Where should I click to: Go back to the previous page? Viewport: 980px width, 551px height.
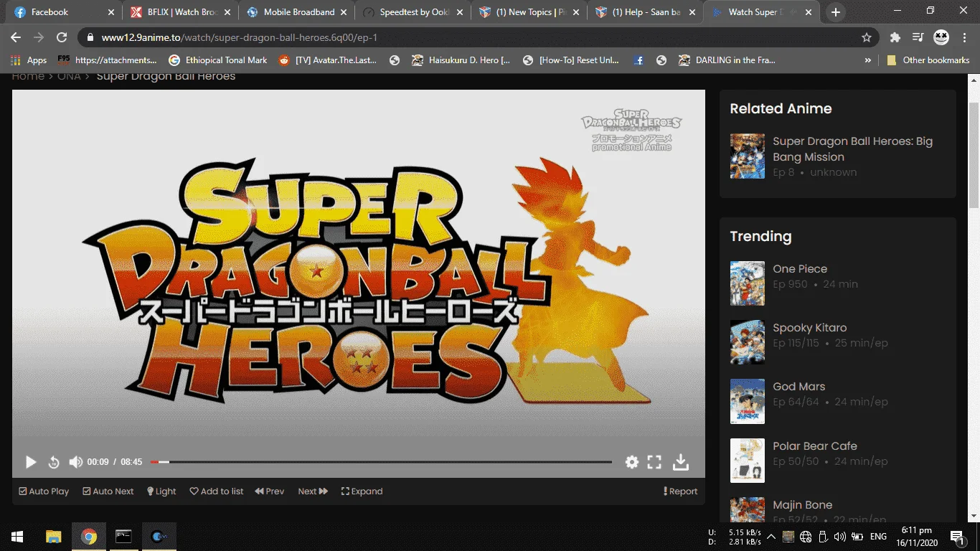(x=16, y=37)
